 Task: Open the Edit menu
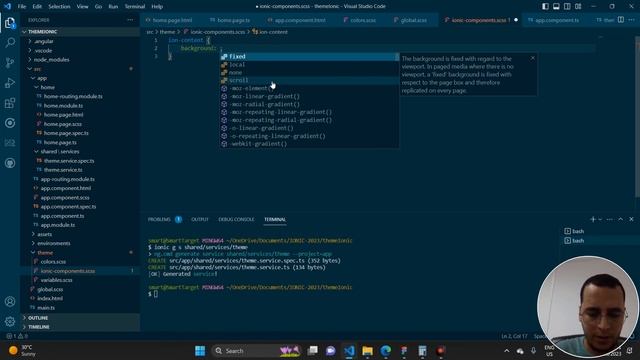tap(37, 7)
